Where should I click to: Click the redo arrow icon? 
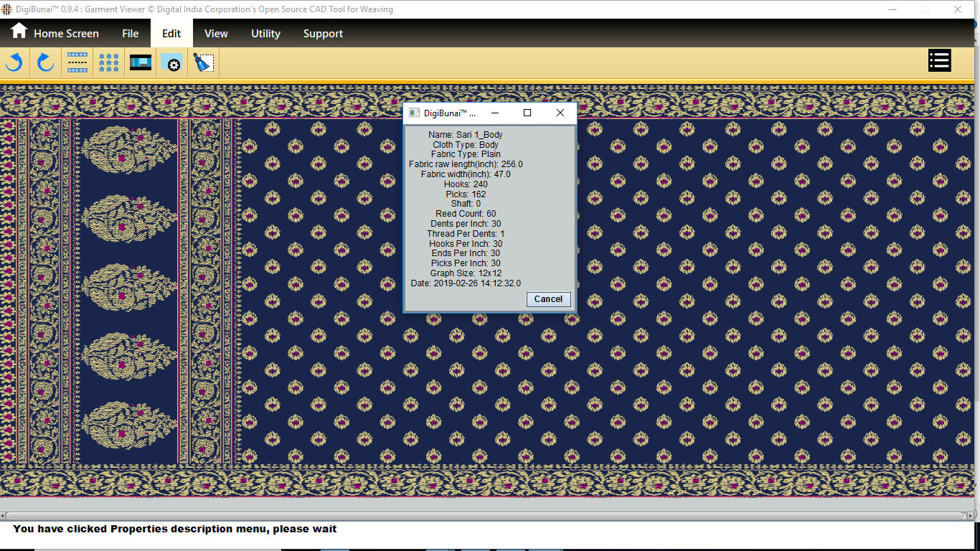click(x=46, y=62)
